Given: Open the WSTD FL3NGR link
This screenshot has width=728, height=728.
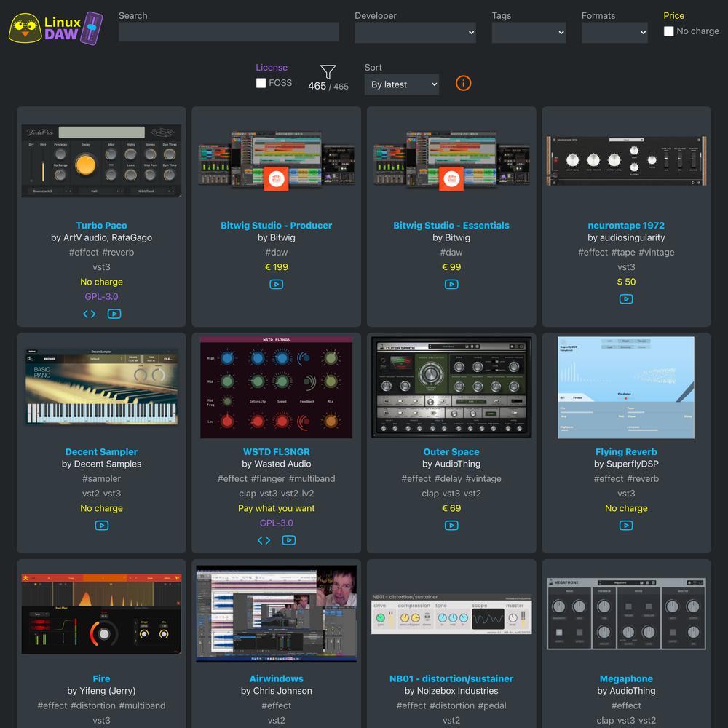Looking at the screenshot, I should tap(276, 452).
